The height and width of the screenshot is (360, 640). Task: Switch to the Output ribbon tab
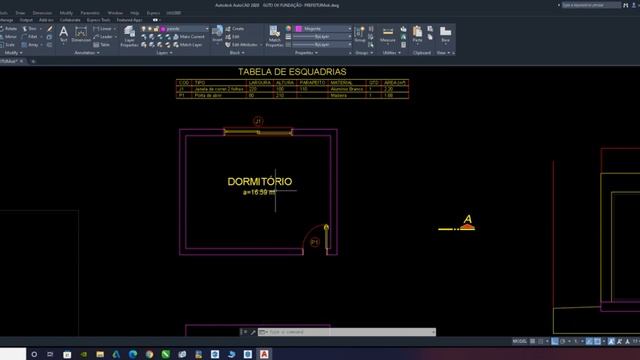tap(26, 20)
